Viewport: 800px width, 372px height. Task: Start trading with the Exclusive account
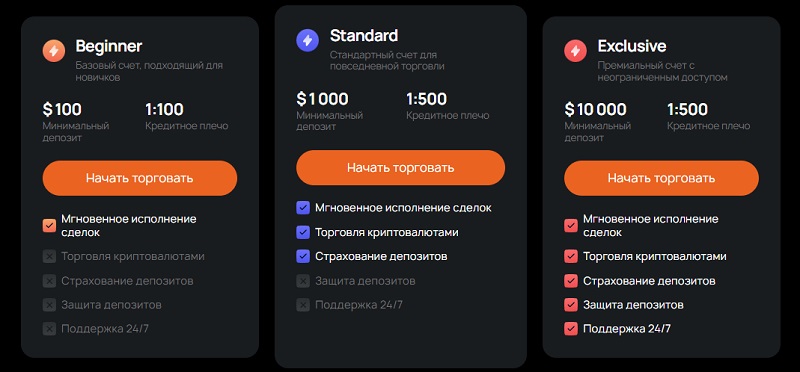[x=661, y=178]
